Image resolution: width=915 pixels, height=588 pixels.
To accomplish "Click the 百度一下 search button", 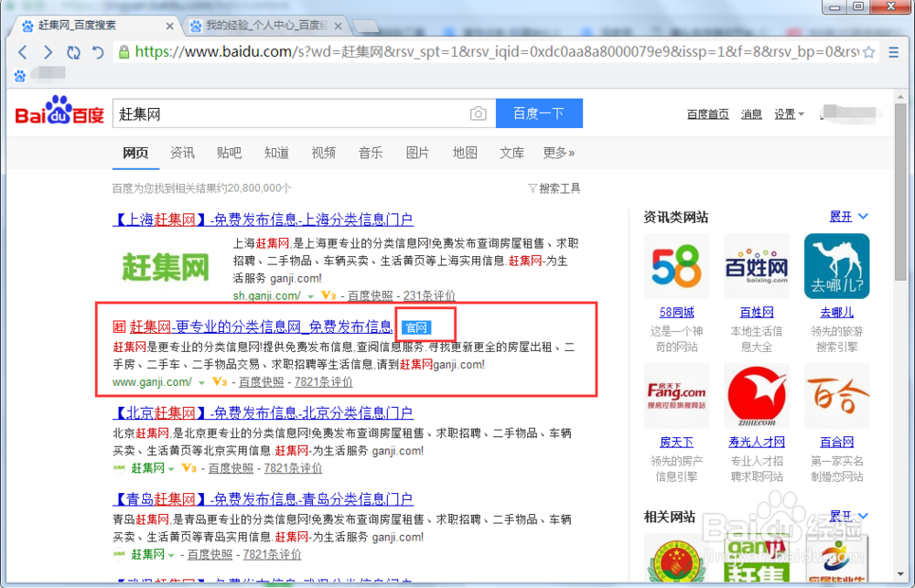I will (x=539, y=113).
